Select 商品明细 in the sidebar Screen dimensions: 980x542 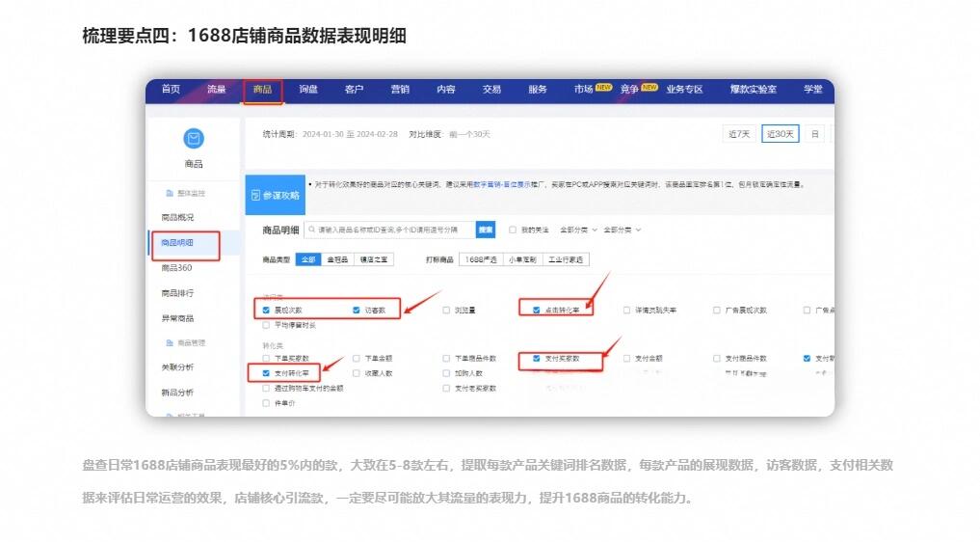[x=177, y=242]
